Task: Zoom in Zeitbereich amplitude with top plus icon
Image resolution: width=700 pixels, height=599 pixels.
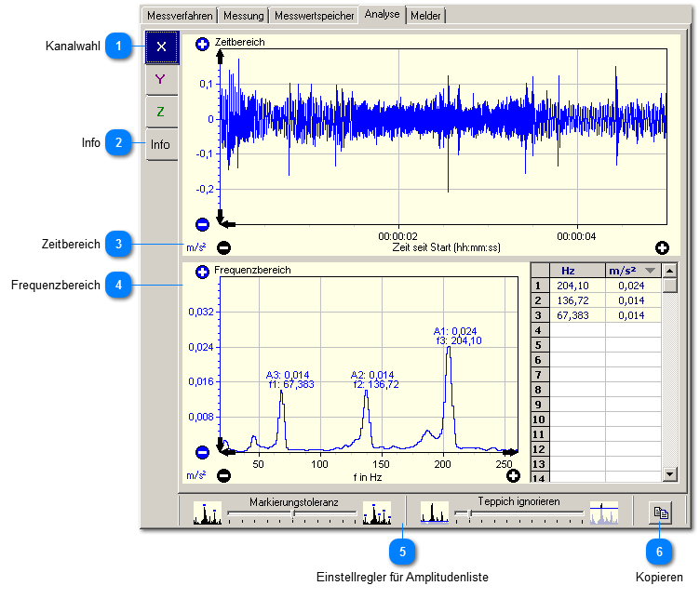Action: (x=202, y=43)
